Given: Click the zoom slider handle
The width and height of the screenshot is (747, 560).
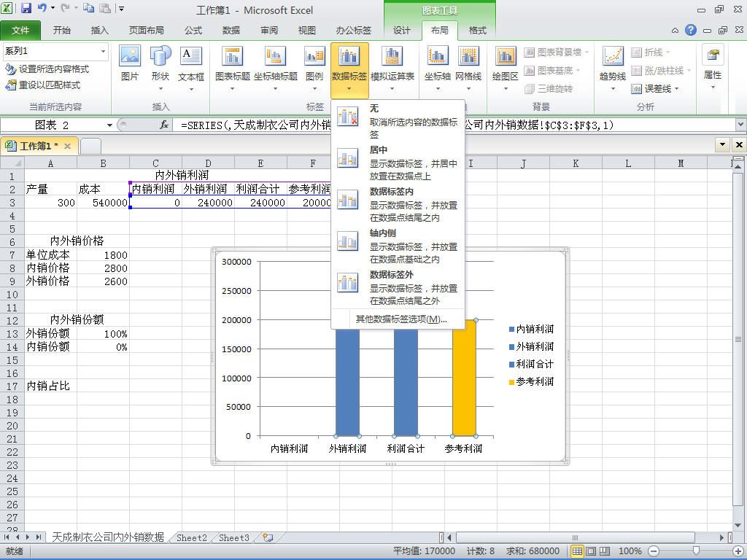Looking at the screenshot, I should pos(696,551).
